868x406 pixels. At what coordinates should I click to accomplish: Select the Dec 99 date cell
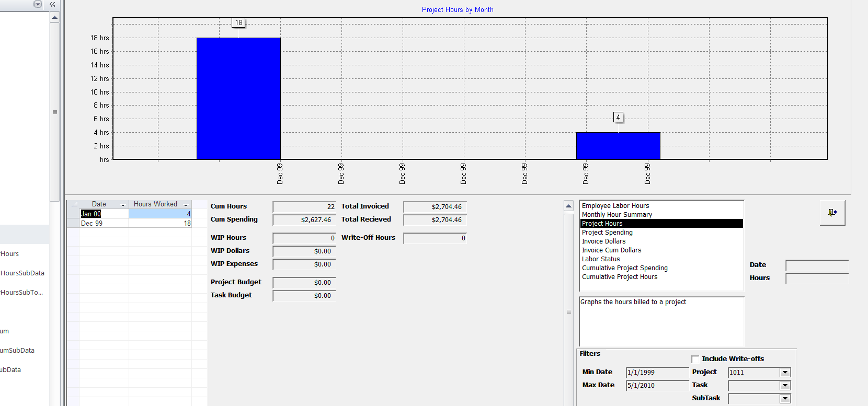click(x=104, y=223)
